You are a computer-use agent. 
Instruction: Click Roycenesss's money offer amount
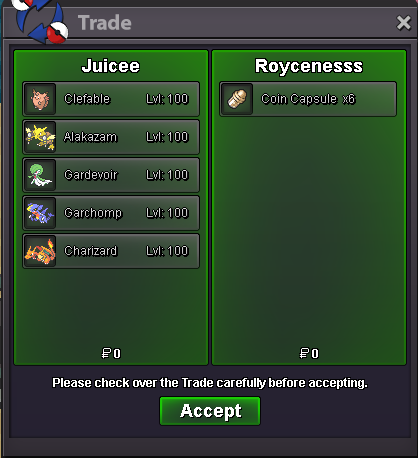tap(309, 353)
